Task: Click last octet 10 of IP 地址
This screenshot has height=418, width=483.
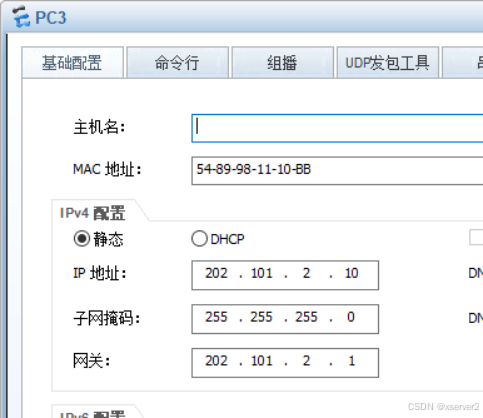Action: (351, 274)
